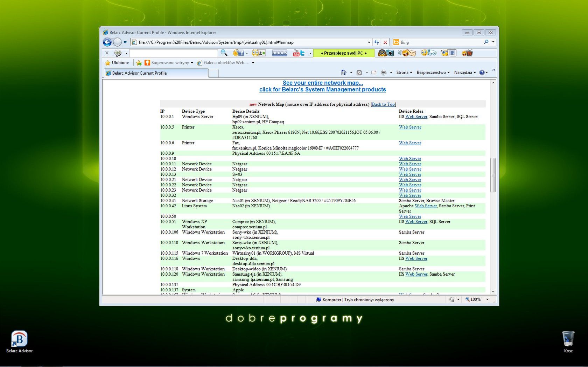Open the Help question mark menu
588x367 pixels.
click(x=483, y=72)
